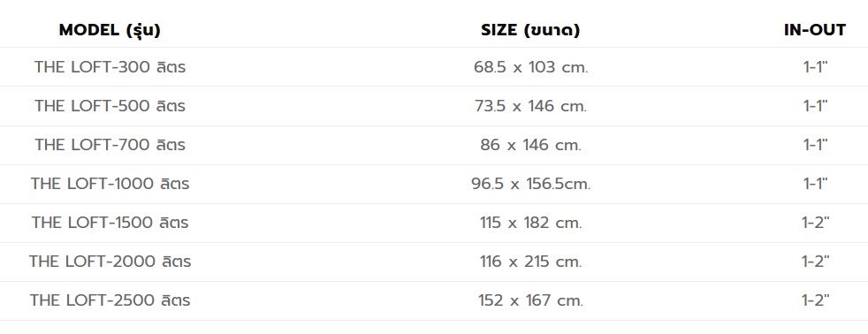The width and height of the screenshot is (868, 334).
Task: Click IN-OUT value for LOFT-2500 row
Action: point(815,300)
